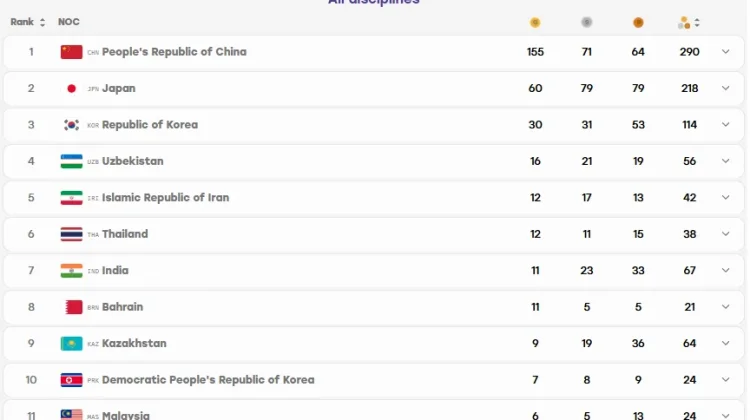The width and height of the screenshot is (750, 420).
Task: Sort table by the Rank header
Action: coord(28,22)
